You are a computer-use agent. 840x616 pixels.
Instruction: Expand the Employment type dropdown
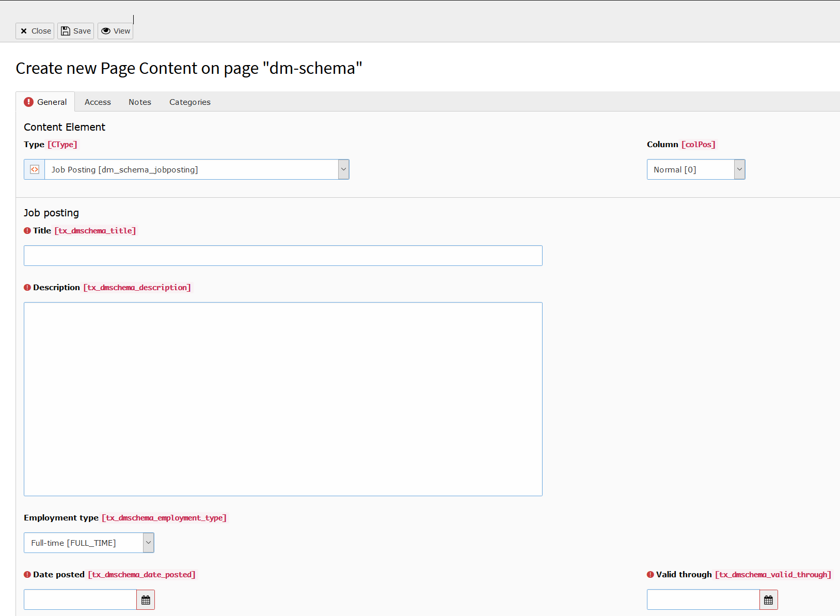coord(89,543)
